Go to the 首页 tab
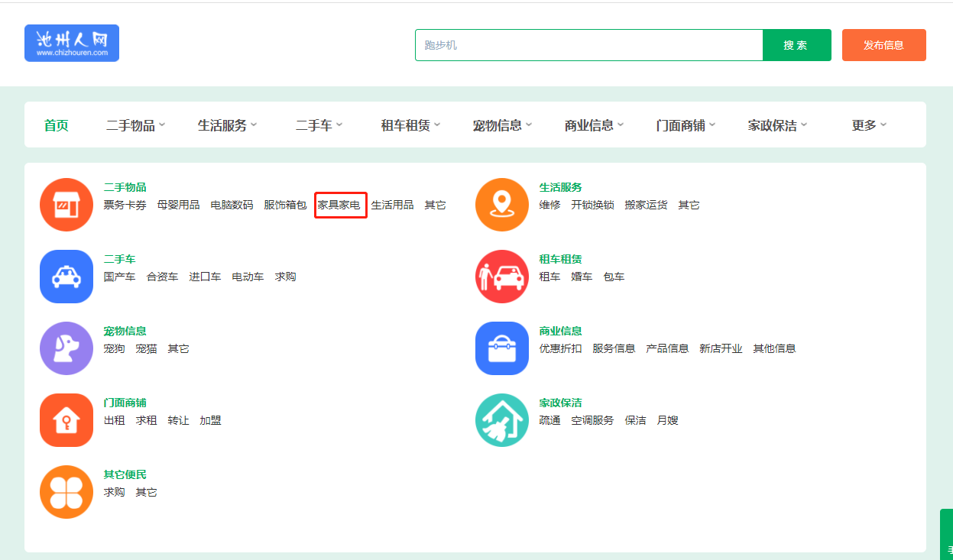Screen dimensions: 953x560 [x=56, y=125]
